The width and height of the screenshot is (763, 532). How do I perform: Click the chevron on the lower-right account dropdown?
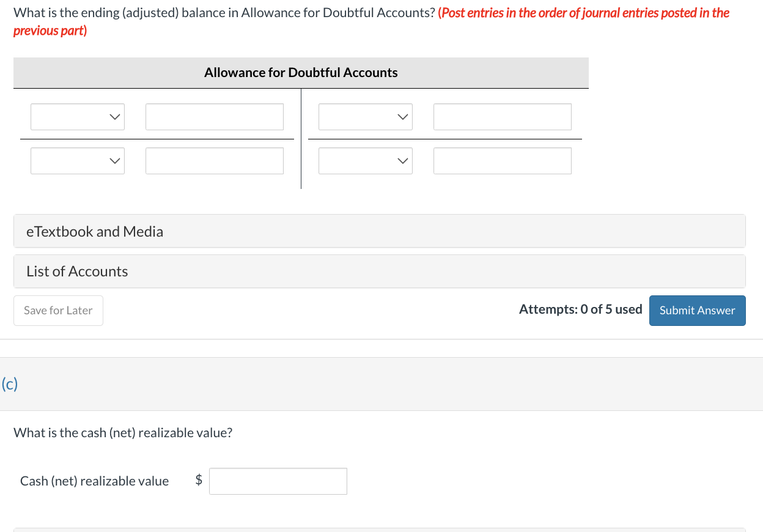[404, 160]
